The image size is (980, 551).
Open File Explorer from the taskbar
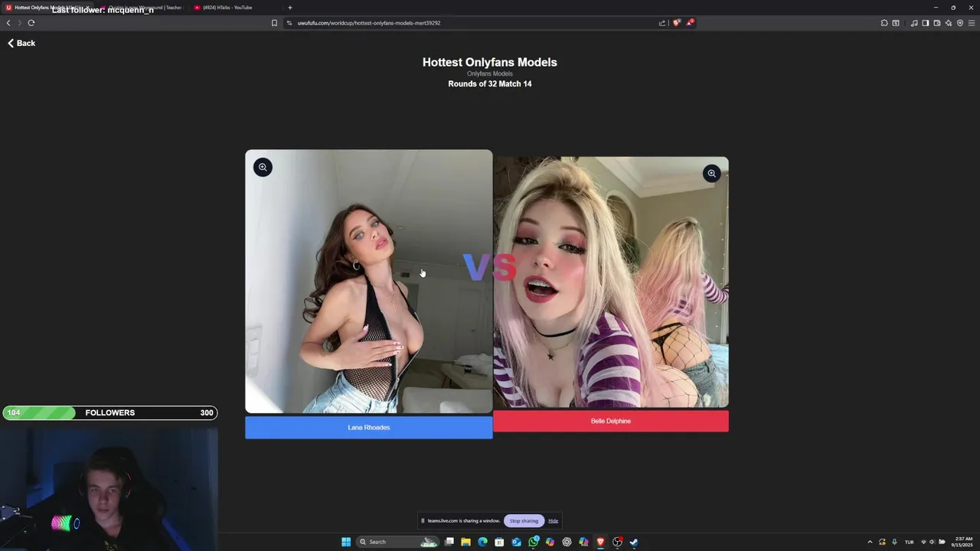pos(465,542)
